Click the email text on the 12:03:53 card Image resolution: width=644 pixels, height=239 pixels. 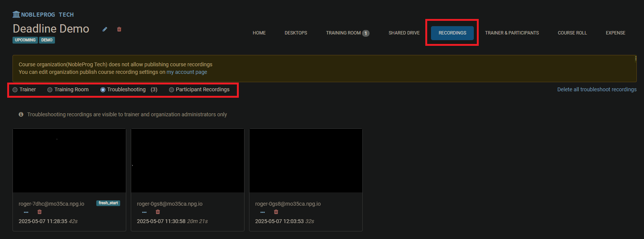point(288,204)
